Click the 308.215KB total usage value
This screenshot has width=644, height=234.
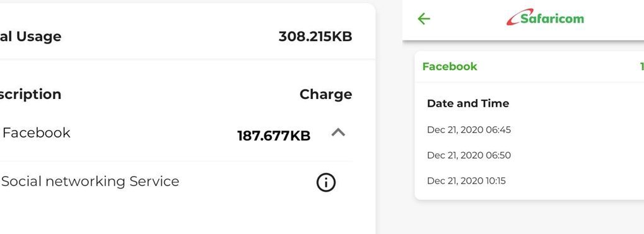coord(315,36)
